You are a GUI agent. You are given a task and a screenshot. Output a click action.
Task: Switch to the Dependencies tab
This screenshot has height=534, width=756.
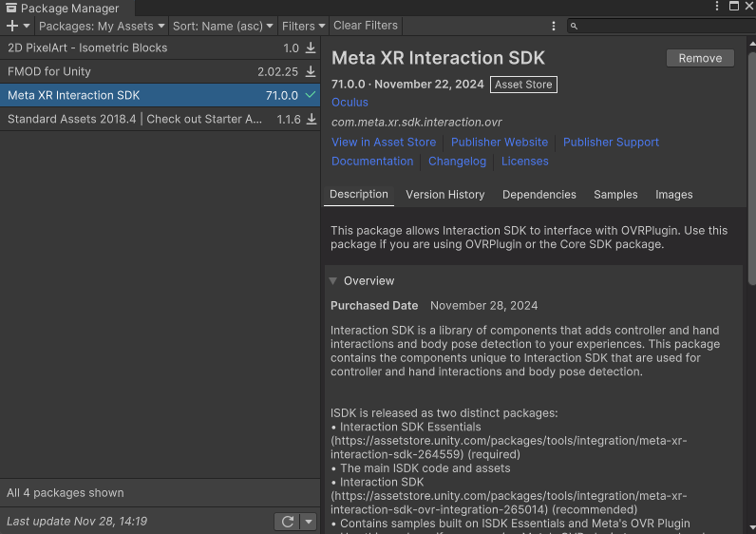click(539, 195)
